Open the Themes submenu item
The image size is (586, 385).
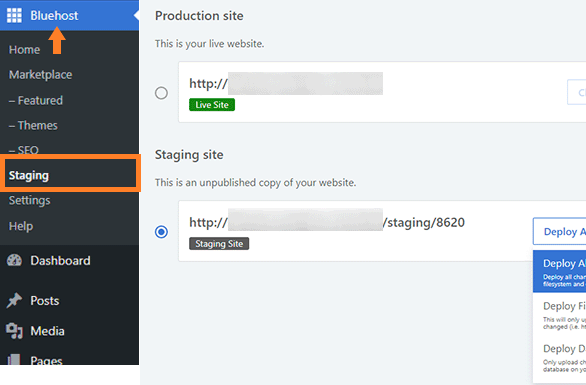(x=33, y=125)
